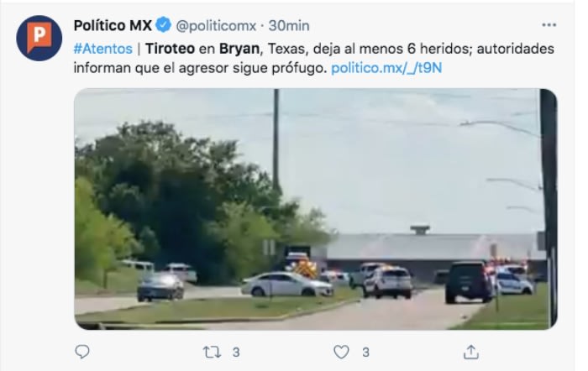Follow the politico.mx/_/t9N link
The image size is (588, 371).
pyautogui.click(x=386, y=68)
